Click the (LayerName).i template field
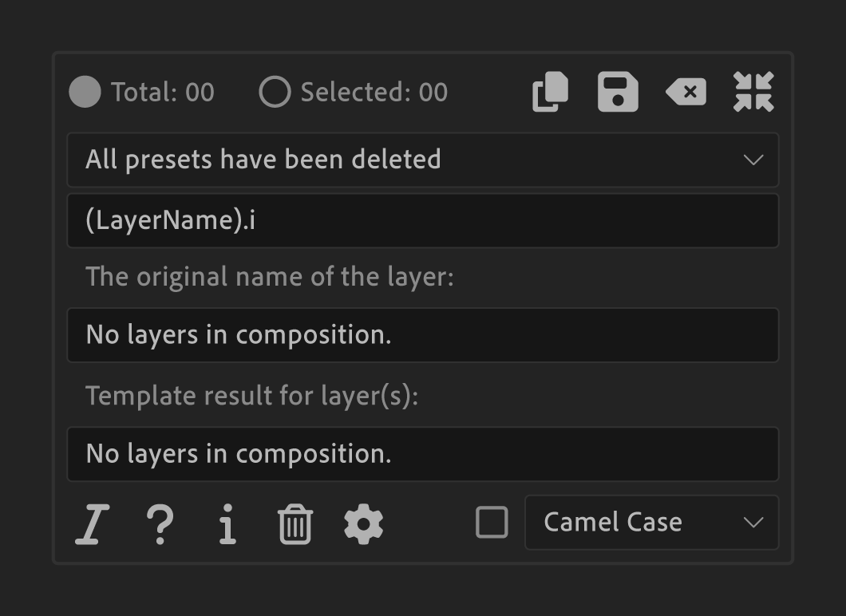 click(x=422, y=220)
